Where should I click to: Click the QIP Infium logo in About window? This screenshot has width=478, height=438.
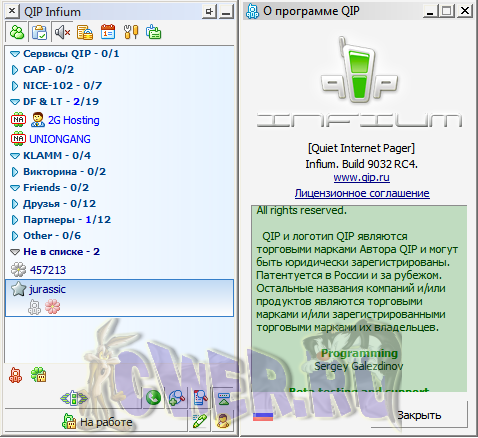(359, 82)
